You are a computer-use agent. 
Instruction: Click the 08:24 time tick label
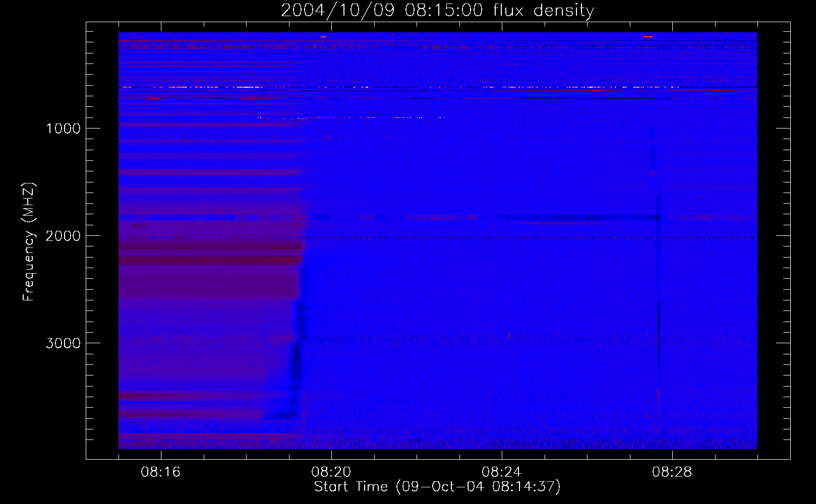[501, 472]
